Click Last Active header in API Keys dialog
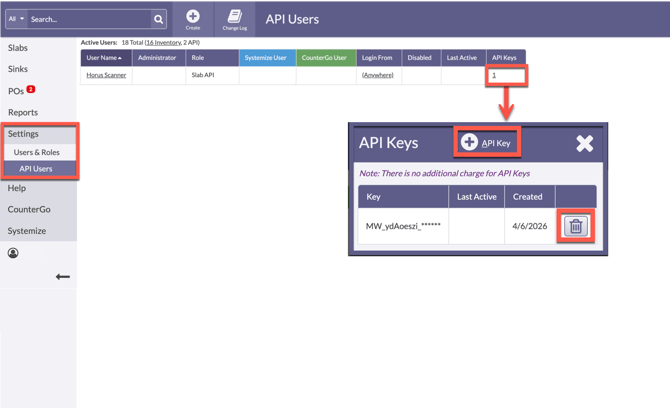Screen dimensions: 670x408 coord(476,197)
